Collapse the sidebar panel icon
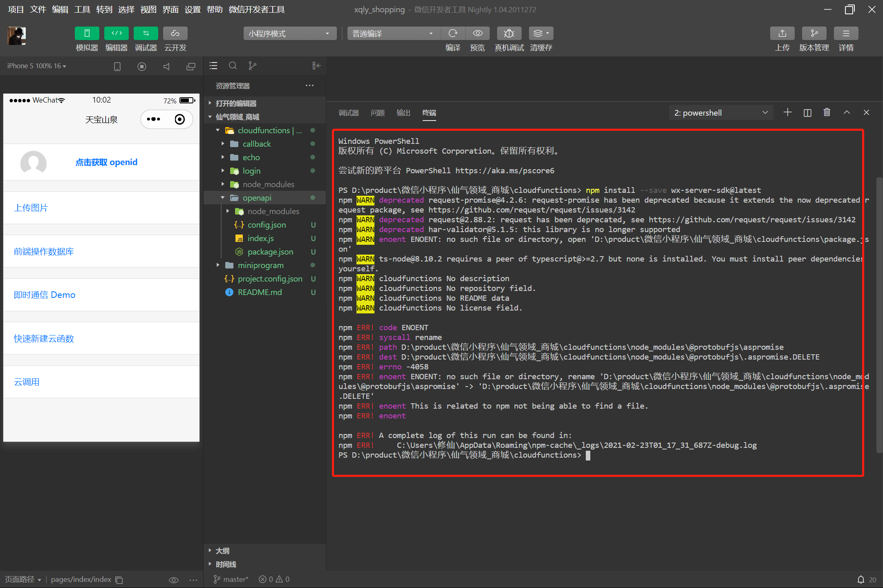Image resolution: width=883 pixels, height=588 pixels. point(316,66)
